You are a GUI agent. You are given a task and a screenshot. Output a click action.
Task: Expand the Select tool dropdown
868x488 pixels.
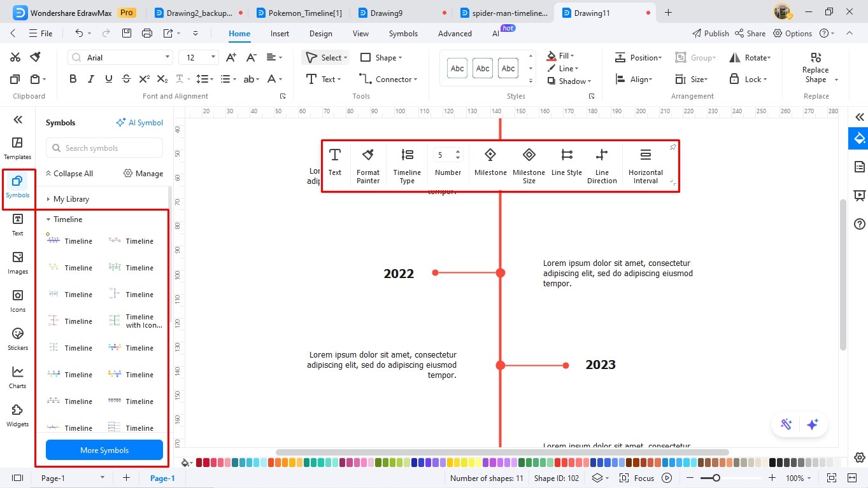[346, 57]
